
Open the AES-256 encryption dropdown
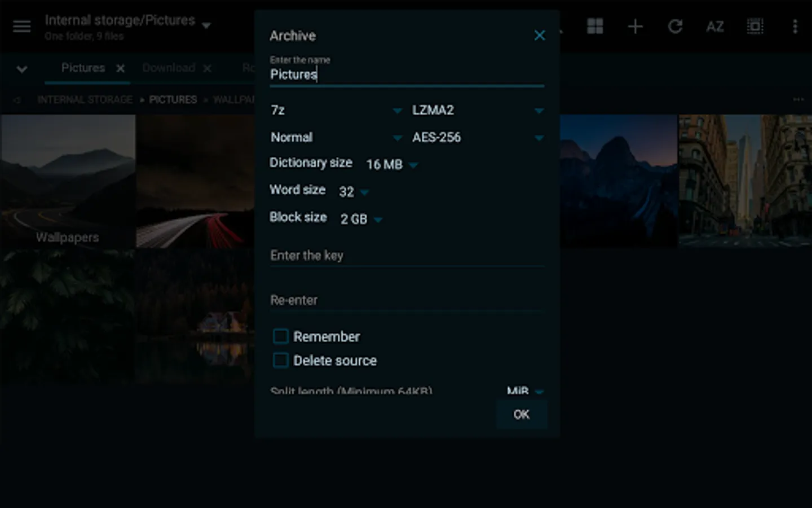478,137
